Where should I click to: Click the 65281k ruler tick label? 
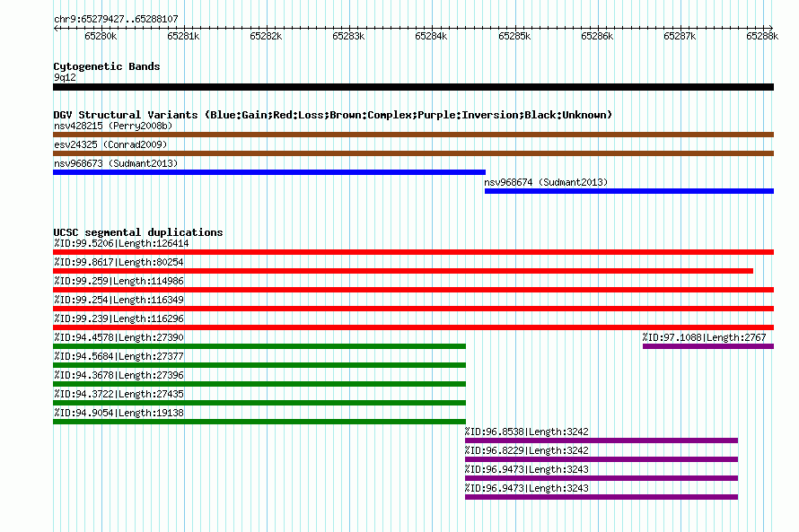[x=183, y=36]
